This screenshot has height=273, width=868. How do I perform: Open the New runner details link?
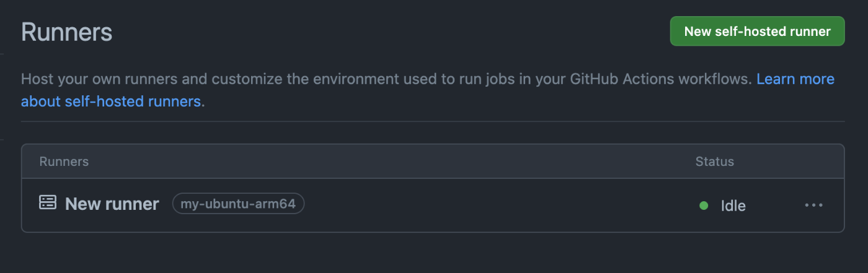coord(112,204)
